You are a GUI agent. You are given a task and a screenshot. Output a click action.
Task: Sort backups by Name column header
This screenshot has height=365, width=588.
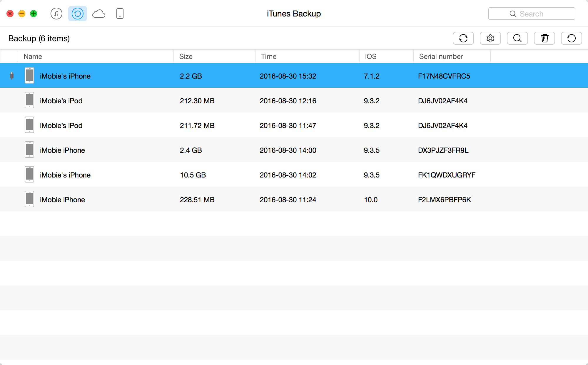point(33,57)
